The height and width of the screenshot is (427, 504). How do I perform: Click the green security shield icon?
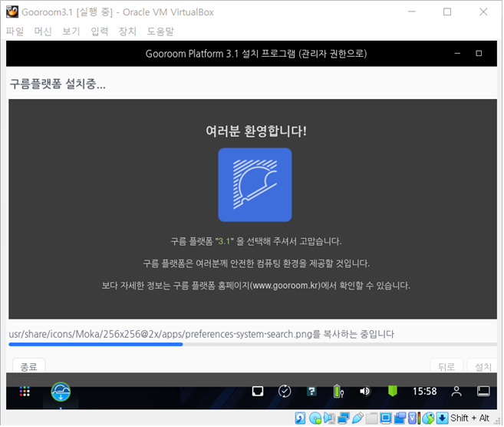(392, 391)
